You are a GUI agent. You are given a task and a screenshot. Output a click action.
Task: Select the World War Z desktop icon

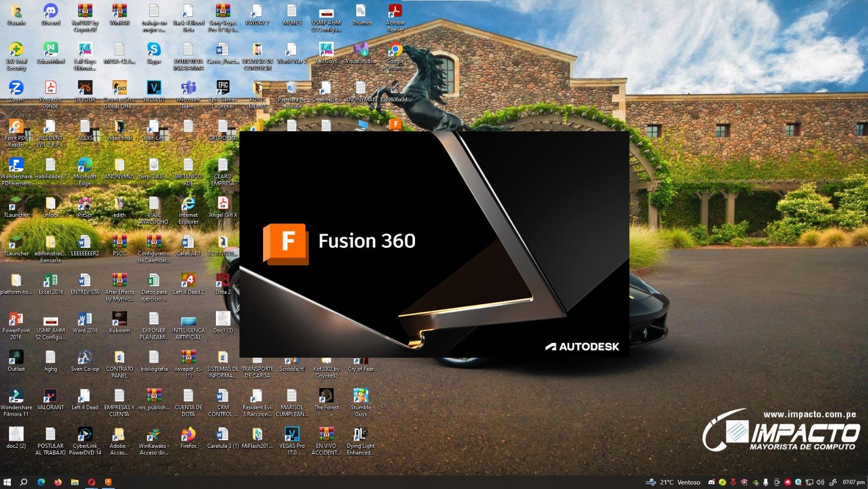[292, 53]
